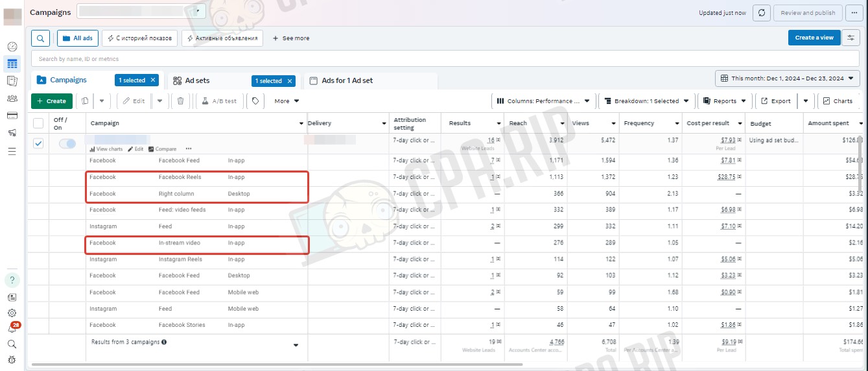Click the green Create button
Viewport: 868px width, 371px height.
coord(52,101)
